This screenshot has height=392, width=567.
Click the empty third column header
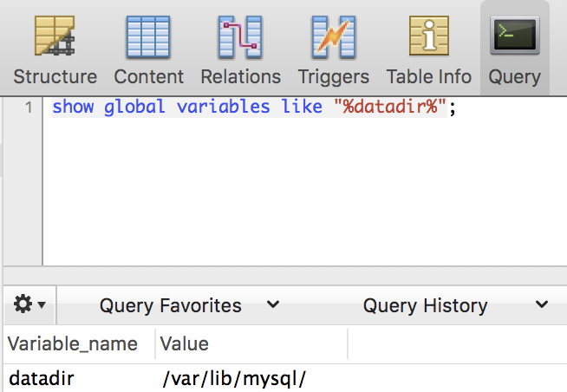[457, 343]
